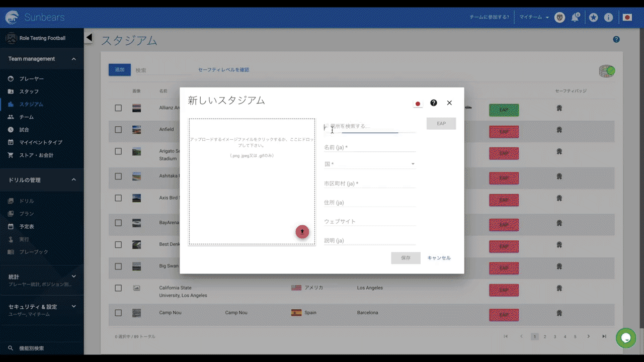Click the image upload icon in the dialog
Screen dimensions: 644x362
click(x=302, y=232)
